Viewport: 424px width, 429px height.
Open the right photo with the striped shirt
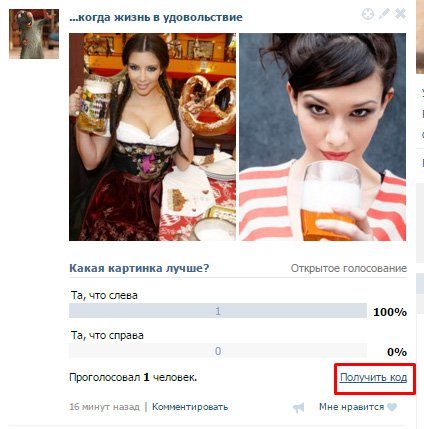(x=323, y=137)
